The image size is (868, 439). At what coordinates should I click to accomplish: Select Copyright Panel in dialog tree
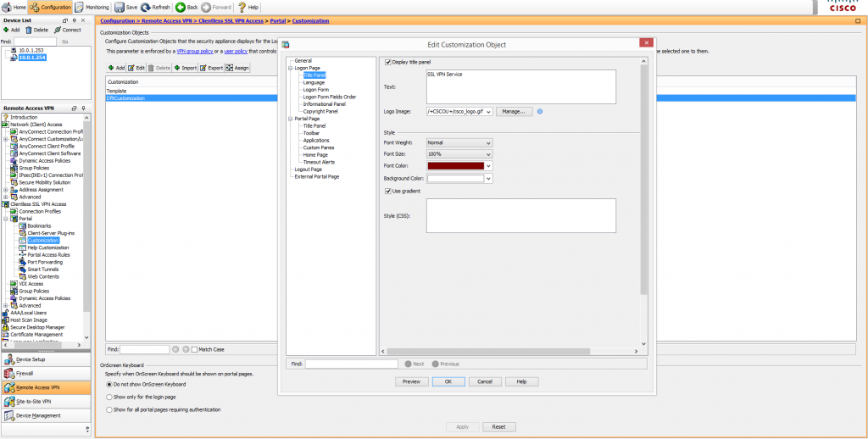pyautogui.click(x=320, y=111)
